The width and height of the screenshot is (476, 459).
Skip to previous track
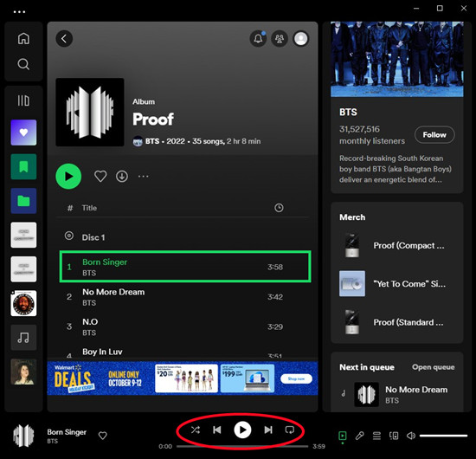click(x=217, y=430)
